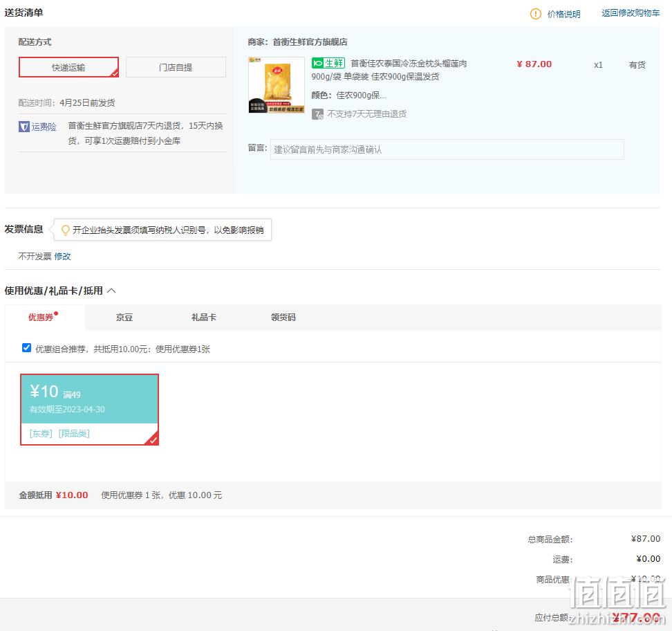Click the 金额抵用 ¥10.00 amount

click(x=72, y=495)
